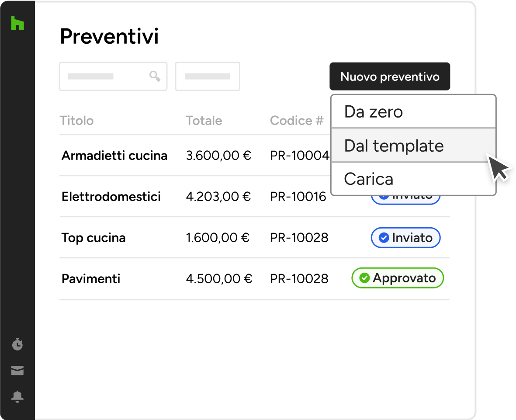
Task: Click the Approvato status badge
Action: pos(398,278)
